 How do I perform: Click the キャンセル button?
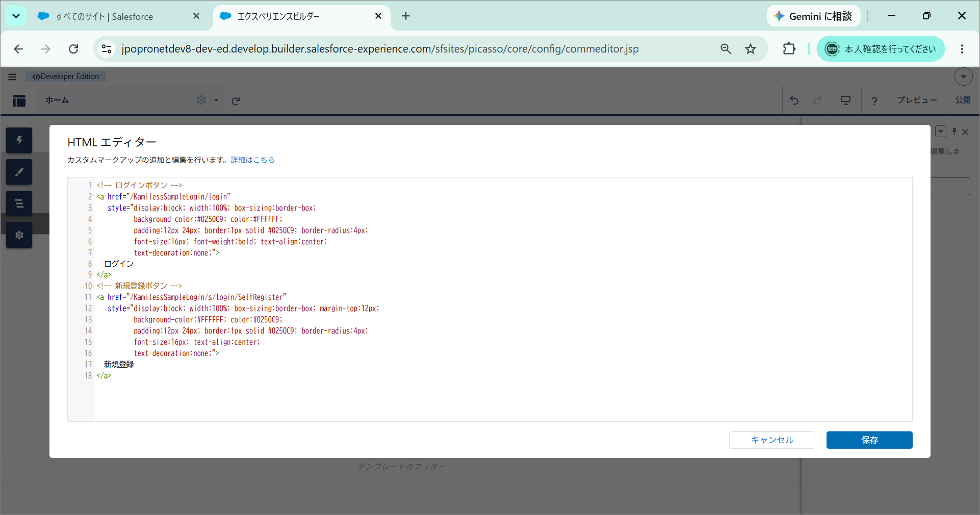click(772, 440)
